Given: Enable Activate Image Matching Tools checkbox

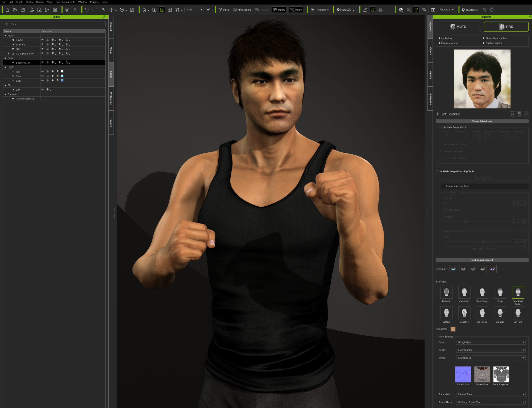Looking at the screenshot, I should [x=437, y=172].
